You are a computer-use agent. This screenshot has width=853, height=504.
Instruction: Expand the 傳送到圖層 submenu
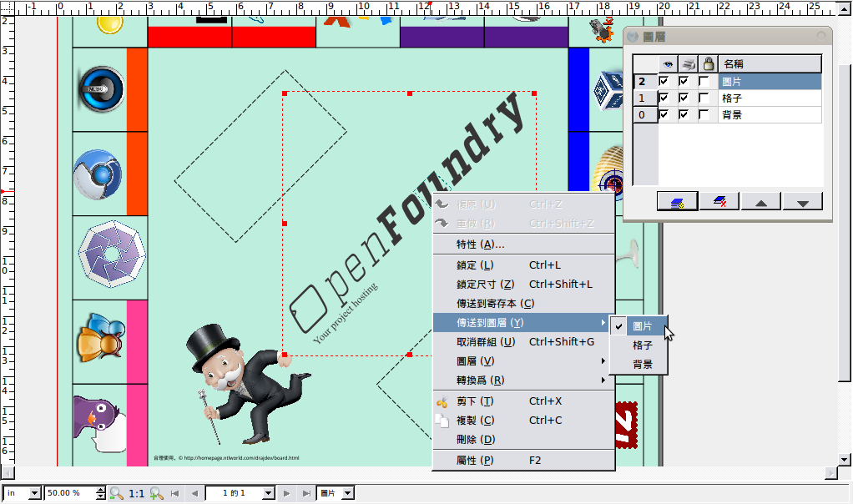(x=524, y=323)
